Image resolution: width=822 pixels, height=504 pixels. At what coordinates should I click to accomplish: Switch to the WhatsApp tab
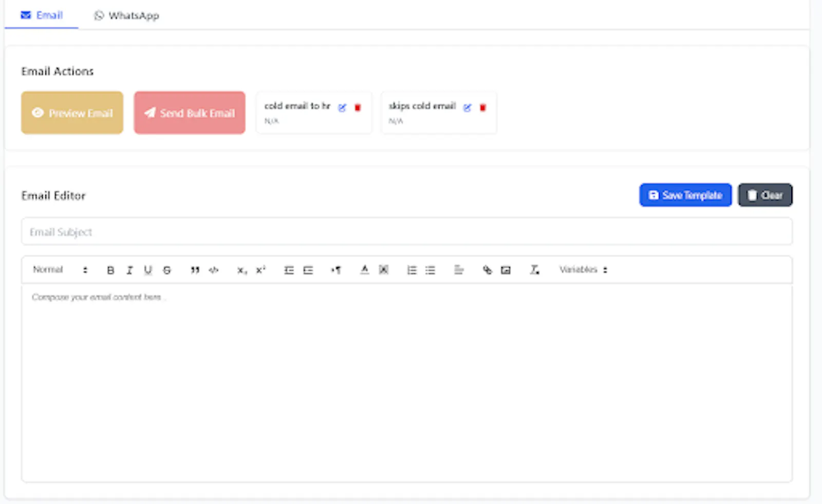[x=126, y=15]
